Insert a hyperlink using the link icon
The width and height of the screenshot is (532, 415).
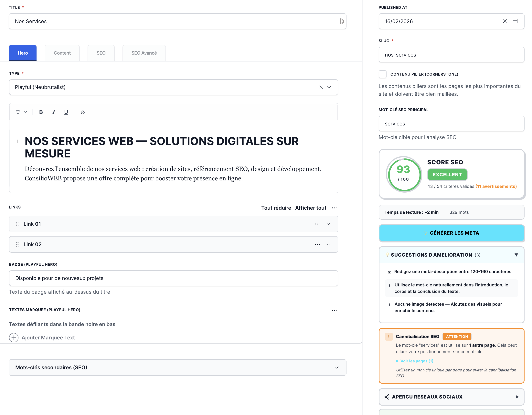(x=83, y=112)
